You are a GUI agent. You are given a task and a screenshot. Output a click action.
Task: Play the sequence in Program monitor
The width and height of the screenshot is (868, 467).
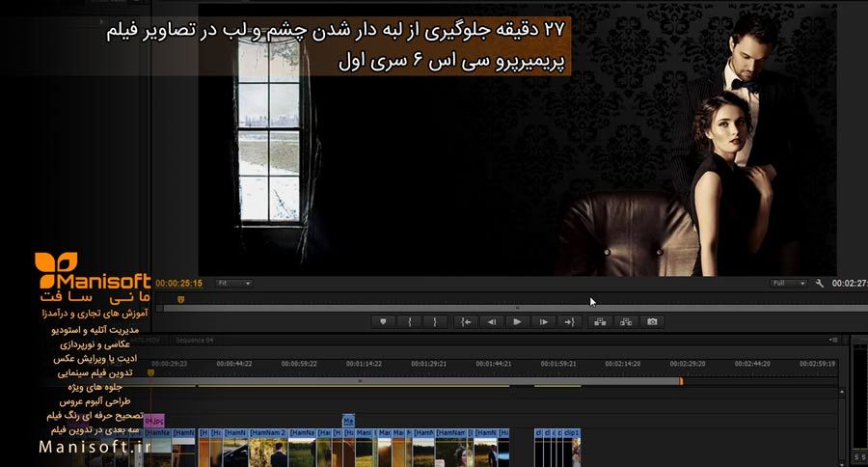(x=517, y=322)
